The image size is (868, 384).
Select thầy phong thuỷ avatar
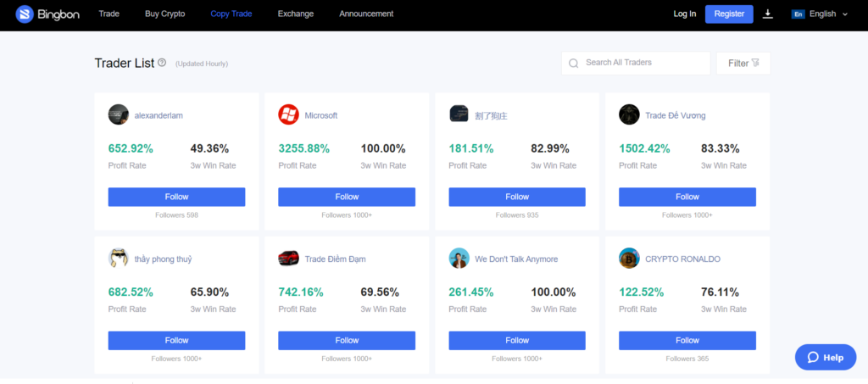coord(119,259)
